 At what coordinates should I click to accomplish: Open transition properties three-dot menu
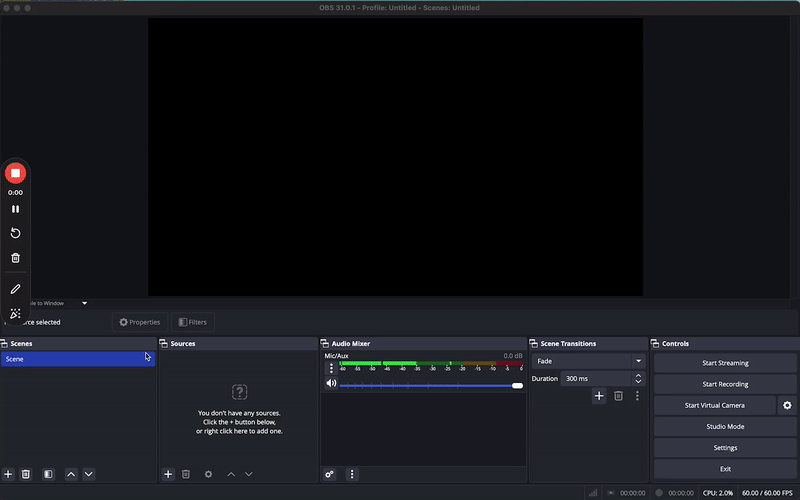637,396
